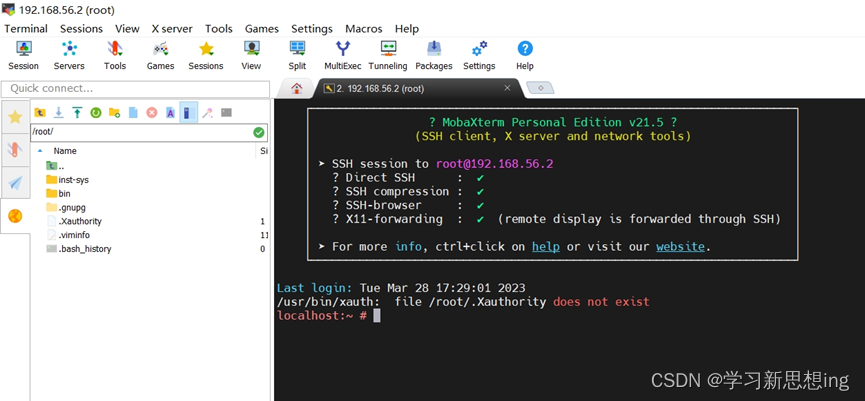The image size is (865, 401).
Task: Open the Tools sidebar tab with knife icon
Action: coord(15,149)
